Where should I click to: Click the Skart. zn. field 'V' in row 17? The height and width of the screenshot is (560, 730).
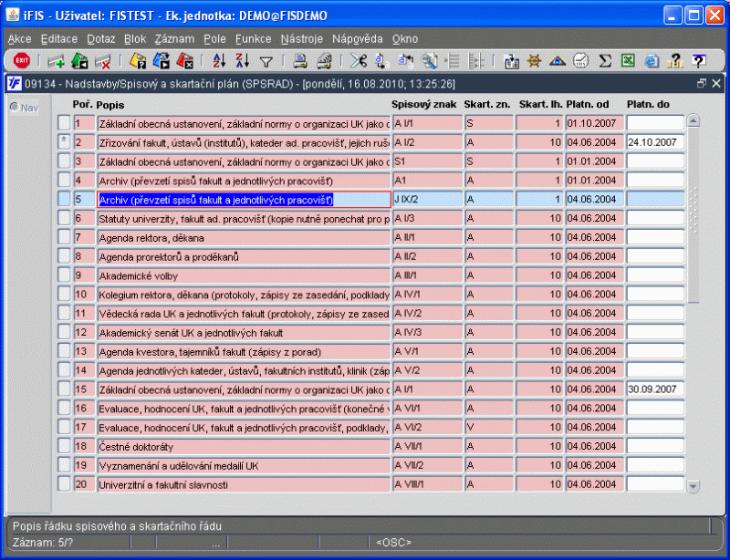point(489,427)
